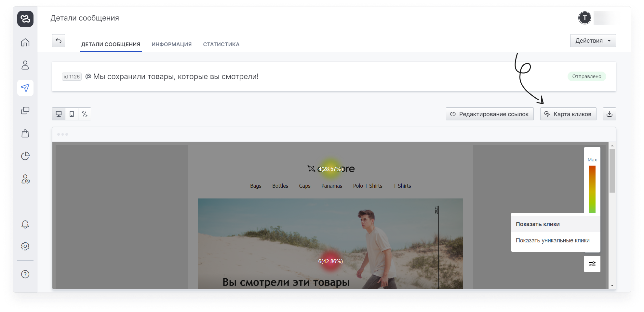Viewport: 644px width, 312px height.
Task: Open the Home section in sidebar
Action: (25, 42)
